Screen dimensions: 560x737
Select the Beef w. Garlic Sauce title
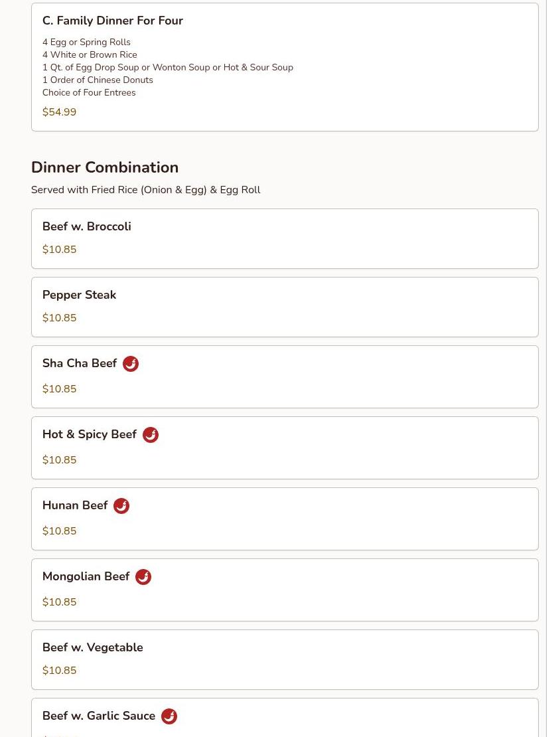pos(99,716)
